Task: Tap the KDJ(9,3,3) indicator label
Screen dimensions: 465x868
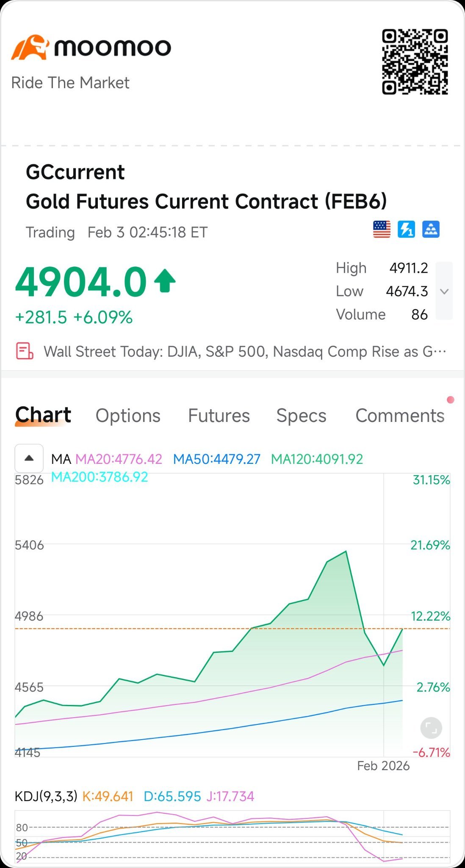Action: (46, 796)
